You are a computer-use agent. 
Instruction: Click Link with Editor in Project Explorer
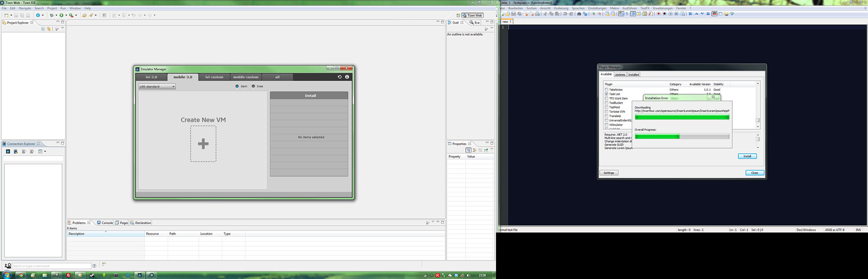(49, 29)
